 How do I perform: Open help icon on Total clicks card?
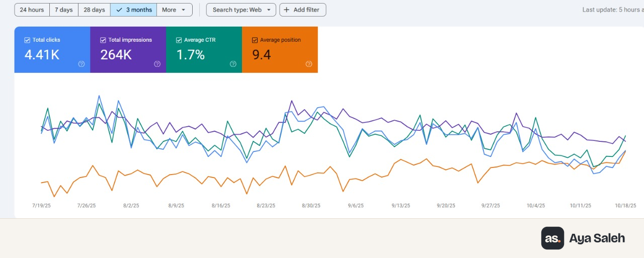coord(82,64)
